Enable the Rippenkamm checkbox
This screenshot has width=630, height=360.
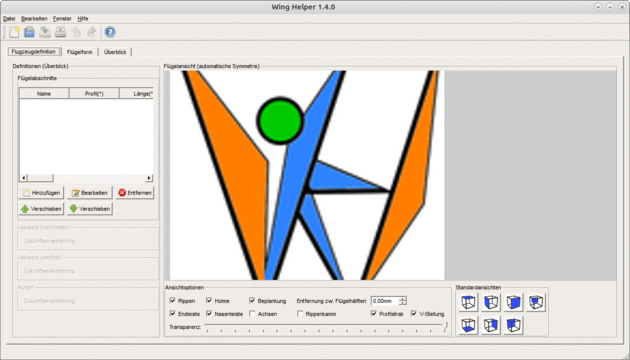300,313
